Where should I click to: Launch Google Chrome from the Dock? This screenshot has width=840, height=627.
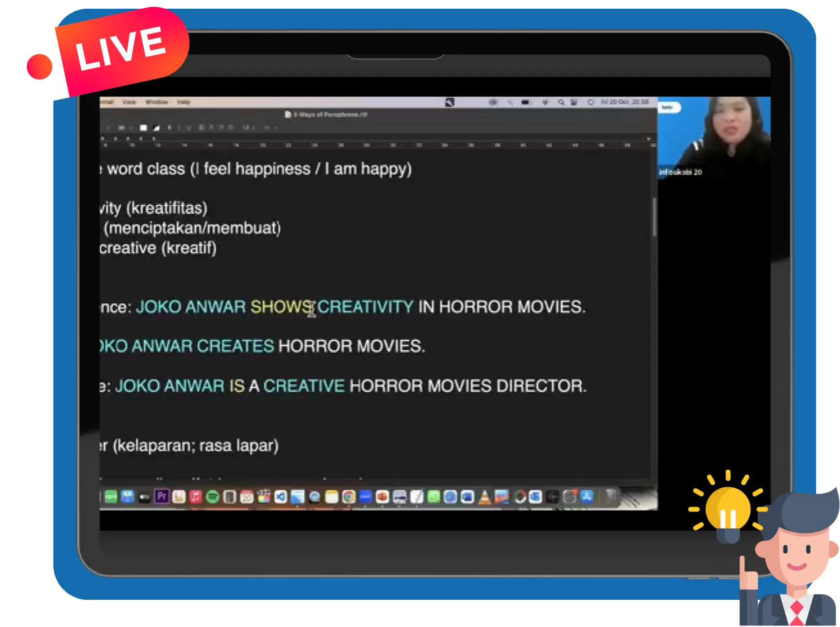[x=349, y=497]
